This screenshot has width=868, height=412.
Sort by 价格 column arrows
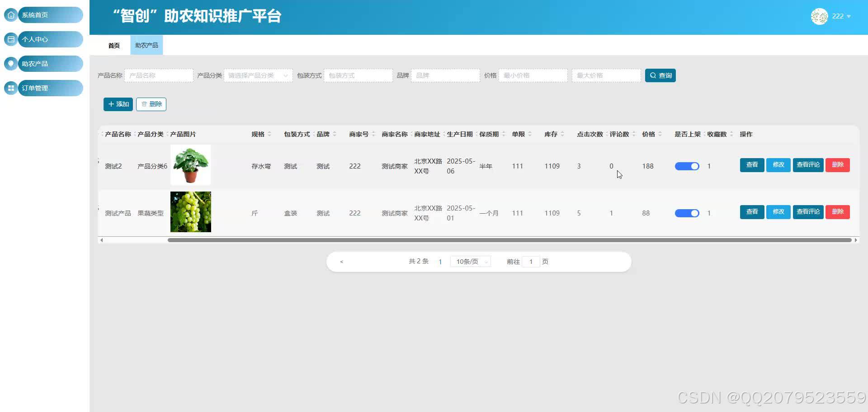tap(660, 134)
